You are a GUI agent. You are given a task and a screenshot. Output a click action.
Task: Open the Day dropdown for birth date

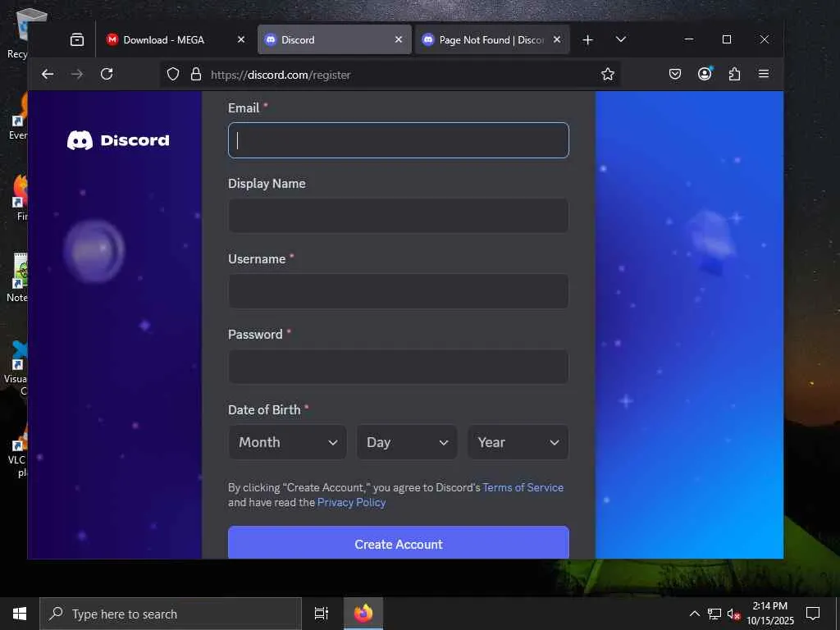pyautogui.click(x=407, y=442)
